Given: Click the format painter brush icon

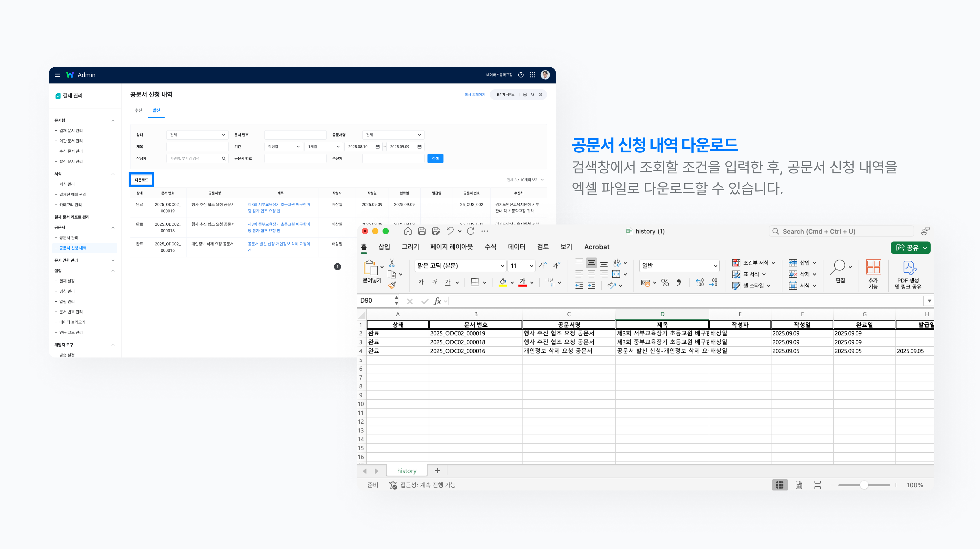Looking at the screenshot, I should pyautogui.click(x=392, y=285).
